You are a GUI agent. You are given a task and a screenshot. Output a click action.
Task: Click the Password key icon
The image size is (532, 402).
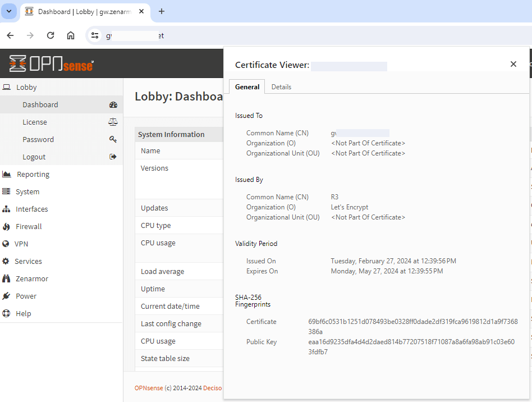(113, 139)
